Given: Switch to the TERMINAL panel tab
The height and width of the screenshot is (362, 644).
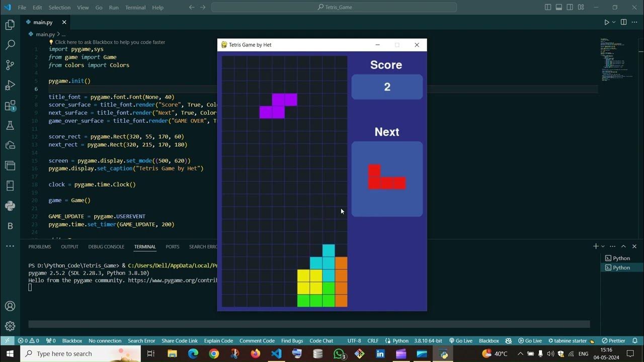Looking at the screenshot, I should point(145,246).
